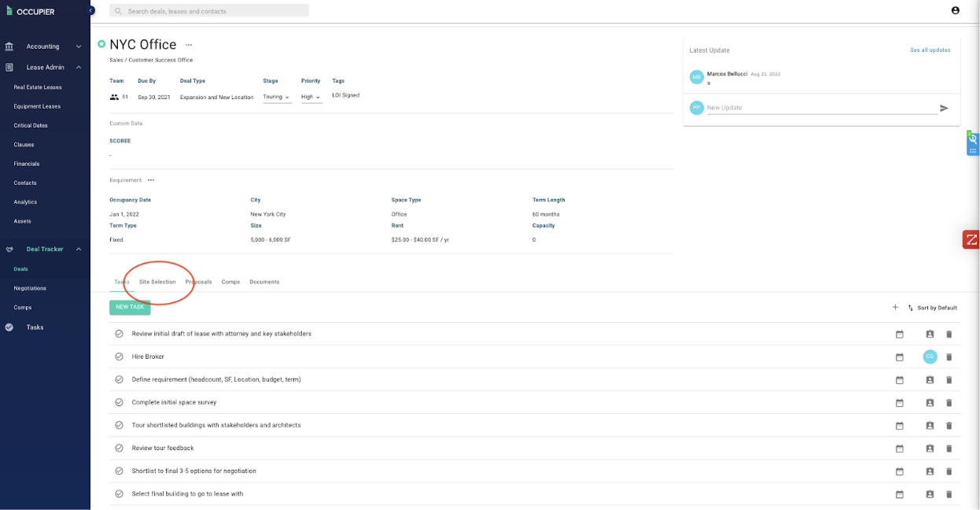Screen dimensions: 980x510
Task: Open the Requirement section ellipsis menu
Action: (151, 180)
